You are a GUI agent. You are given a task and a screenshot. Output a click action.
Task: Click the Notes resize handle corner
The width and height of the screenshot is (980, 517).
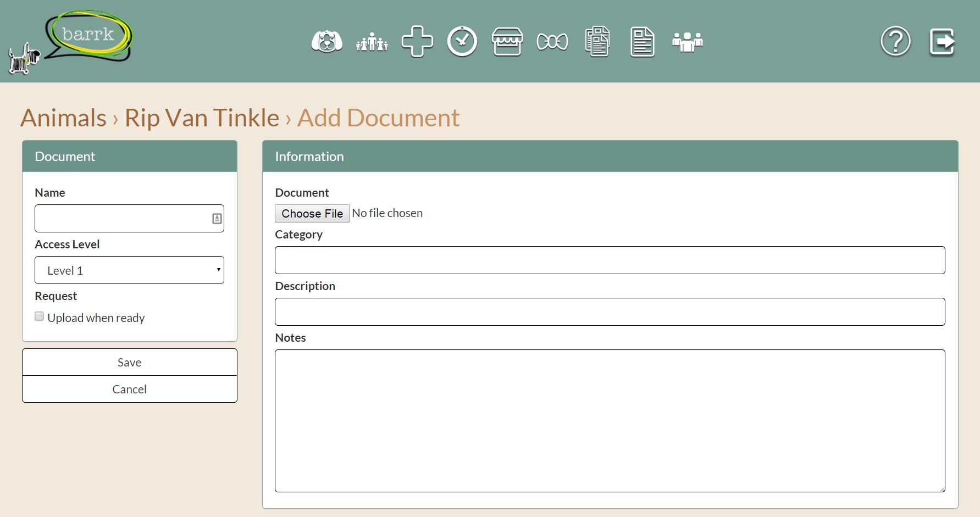[x=942, y=488]
